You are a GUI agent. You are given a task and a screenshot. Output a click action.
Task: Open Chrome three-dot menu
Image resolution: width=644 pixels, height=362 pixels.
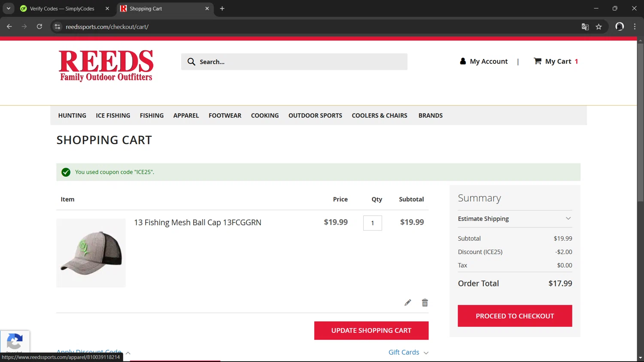click(635, 27)
